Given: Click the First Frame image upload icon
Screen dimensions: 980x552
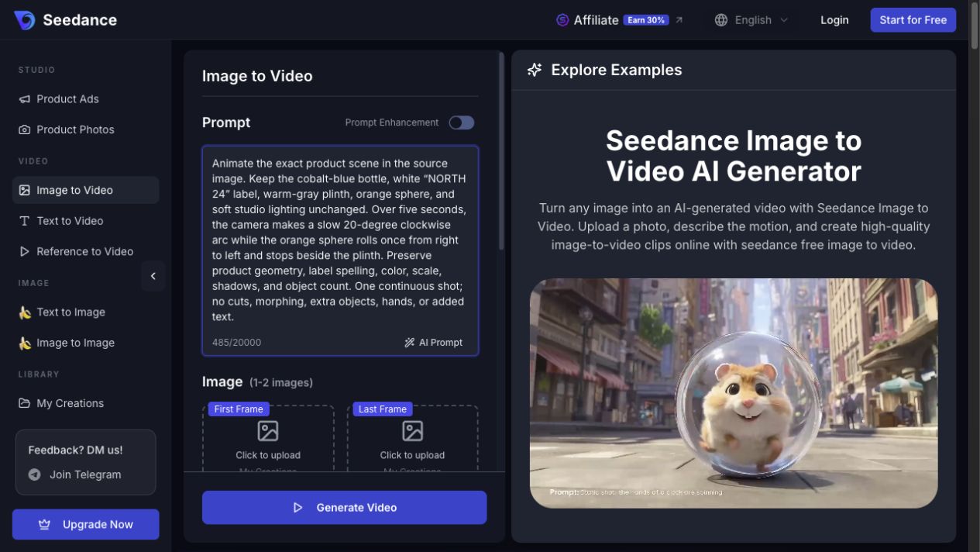Looking at the screenshot, I should (268, 430).
